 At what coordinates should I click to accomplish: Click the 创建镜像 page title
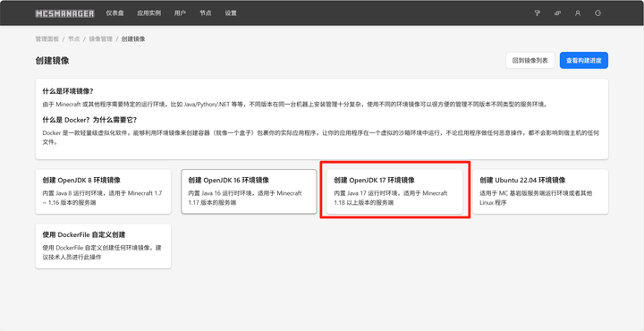(52, 61)
